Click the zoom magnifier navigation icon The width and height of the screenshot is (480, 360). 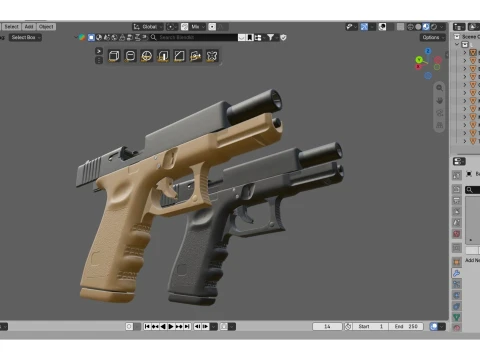point(440,88)
